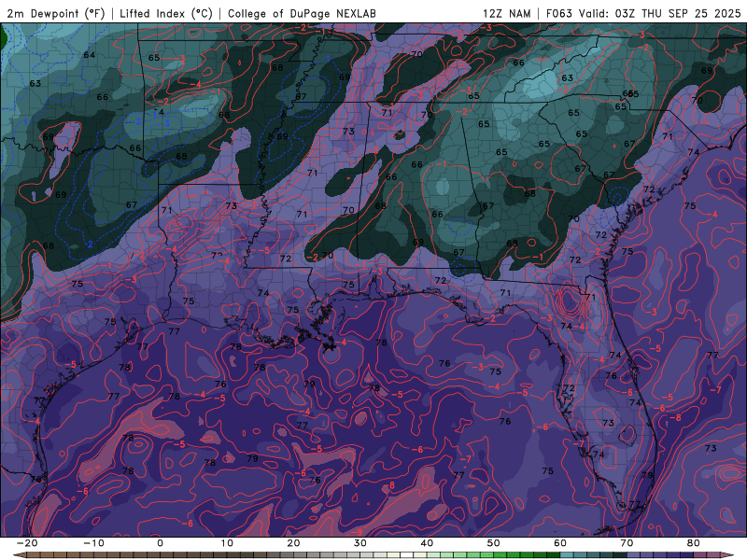747x560 pixels.
Task: Click the '20' color scale label
Action: pyautogui.click(x=293, y=543)
